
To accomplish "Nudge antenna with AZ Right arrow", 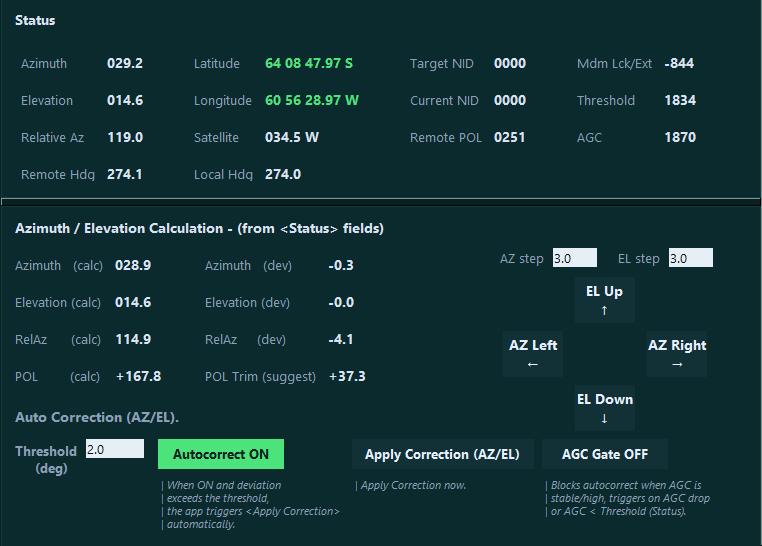I will pyautogui.click(x=676, y=354).
